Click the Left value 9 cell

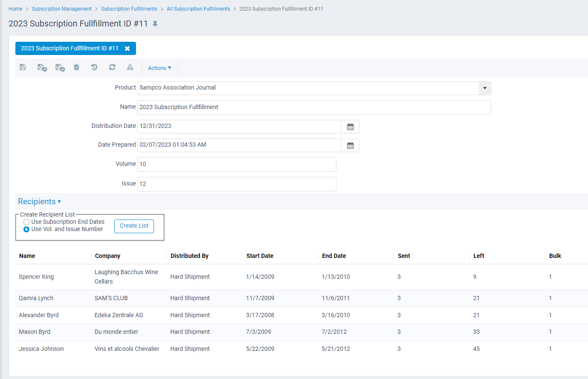point(475,277)
